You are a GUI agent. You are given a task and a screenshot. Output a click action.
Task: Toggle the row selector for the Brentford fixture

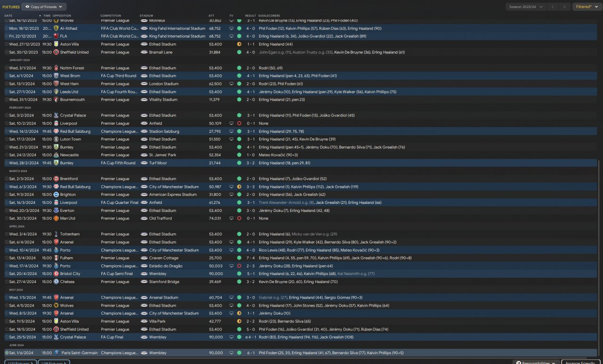[x=7, y=179]
